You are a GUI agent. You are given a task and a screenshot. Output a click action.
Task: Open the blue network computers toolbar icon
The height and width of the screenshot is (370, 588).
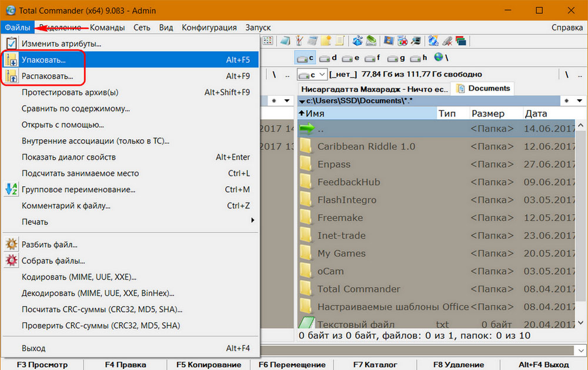(358, 41)
